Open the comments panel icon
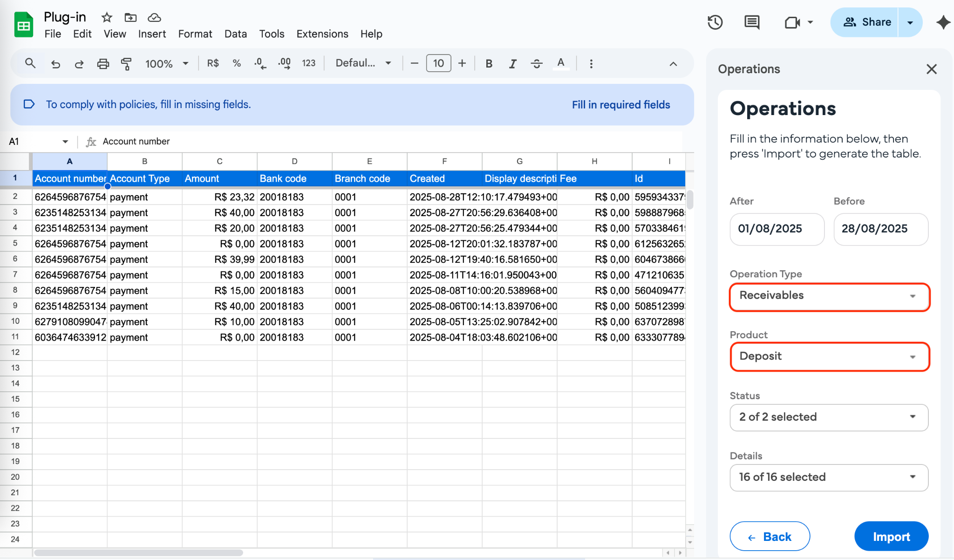 coord(752,22)
